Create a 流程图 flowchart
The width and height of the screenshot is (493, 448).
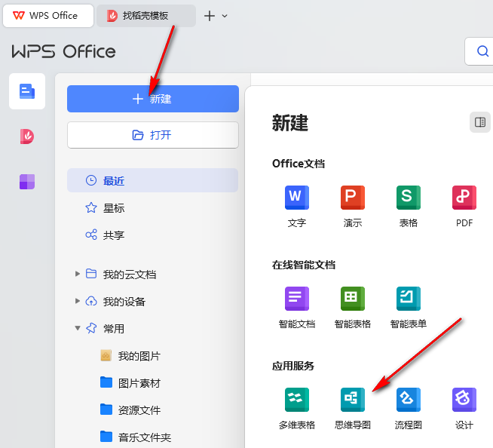click(x=408, y=409)
